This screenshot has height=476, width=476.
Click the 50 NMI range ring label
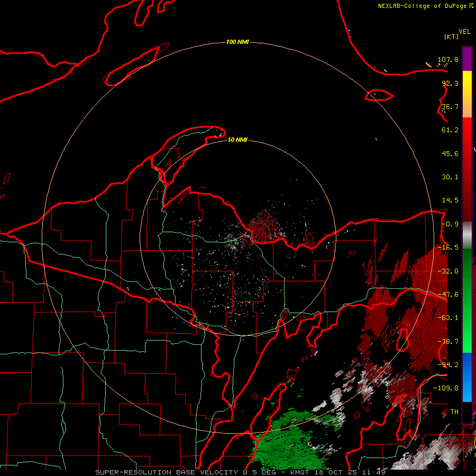(x=237, y=140)
